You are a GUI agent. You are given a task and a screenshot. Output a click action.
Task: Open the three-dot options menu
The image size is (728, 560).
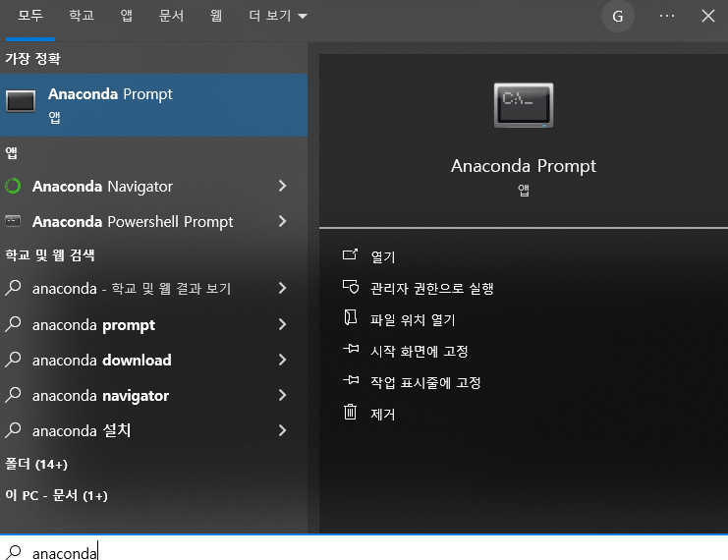(x=667, y=16)
